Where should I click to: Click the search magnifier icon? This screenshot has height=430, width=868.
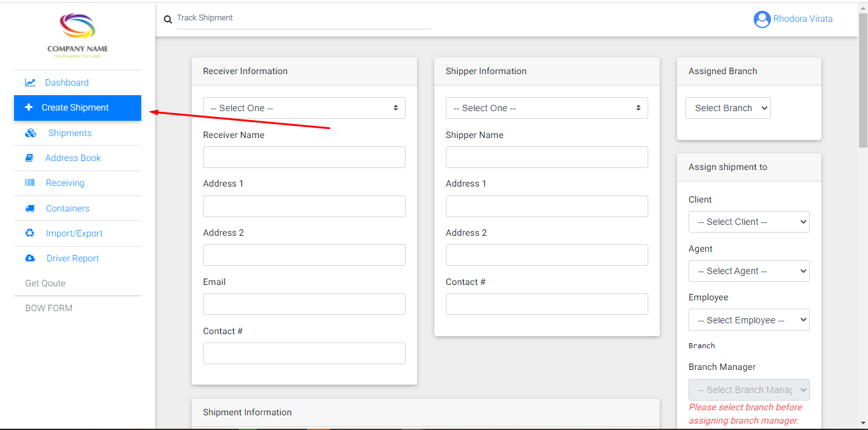tap(168, 20)
